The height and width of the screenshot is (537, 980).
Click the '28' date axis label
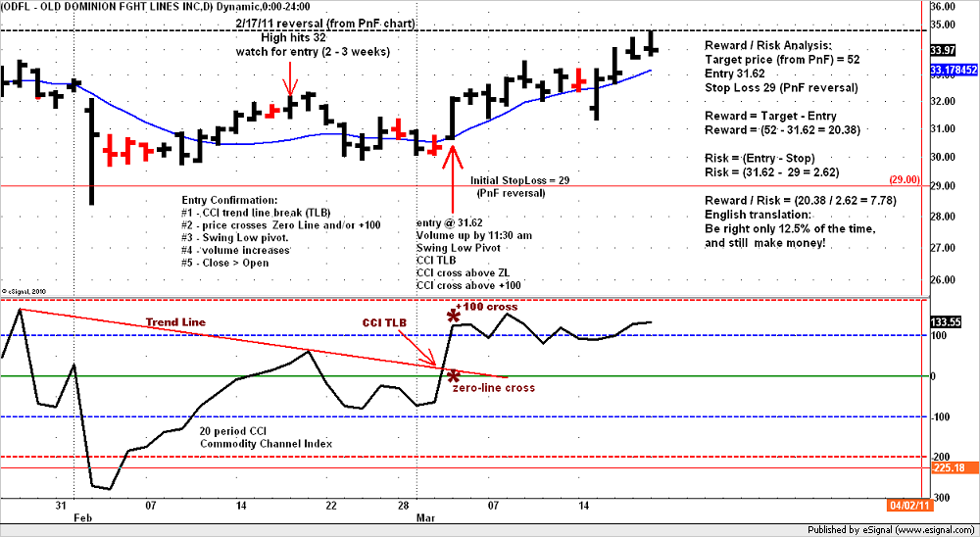(x=404, y=505)
